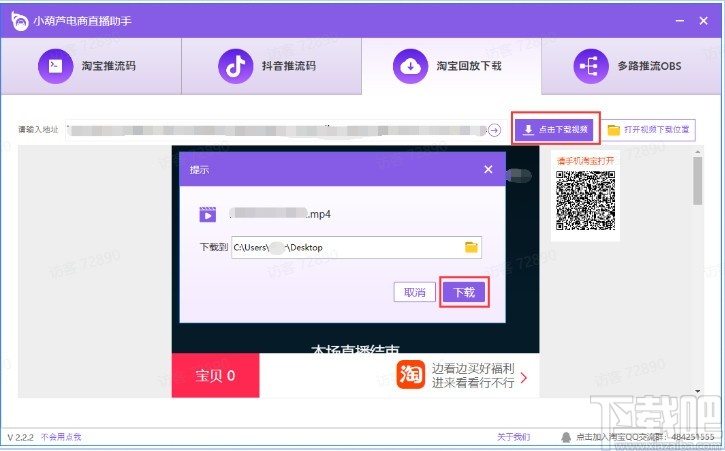The image size is (725, 451).
Task: Click the mp4 video file icon
Action: coord(208,215)
